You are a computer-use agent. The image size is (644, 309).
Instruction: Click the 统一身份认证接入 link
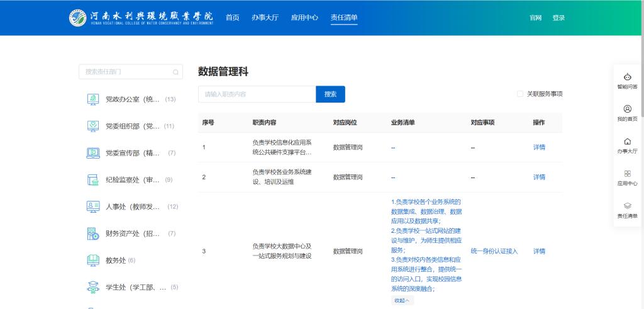(494, 251)
